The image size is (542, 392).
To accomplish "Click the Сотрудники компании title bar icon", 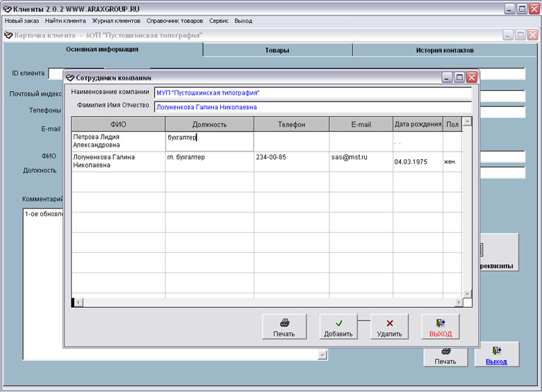I will (69, 78).
